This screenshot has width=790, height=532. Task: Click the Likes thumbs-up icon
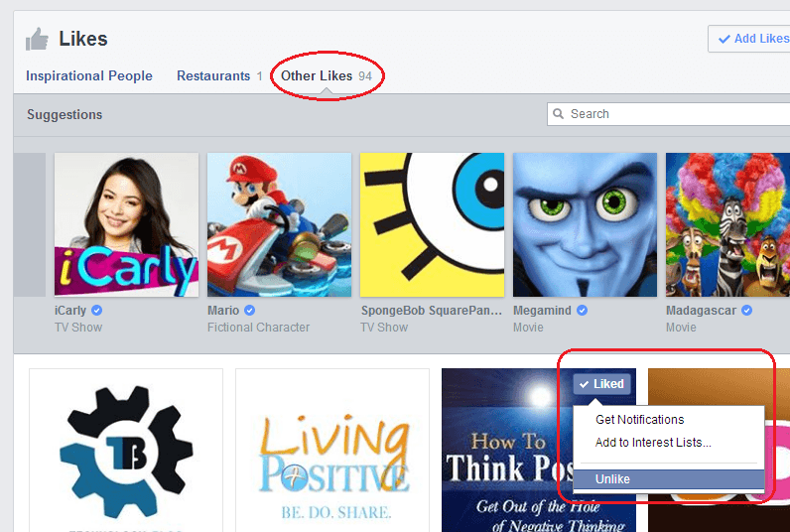[37, 40]
